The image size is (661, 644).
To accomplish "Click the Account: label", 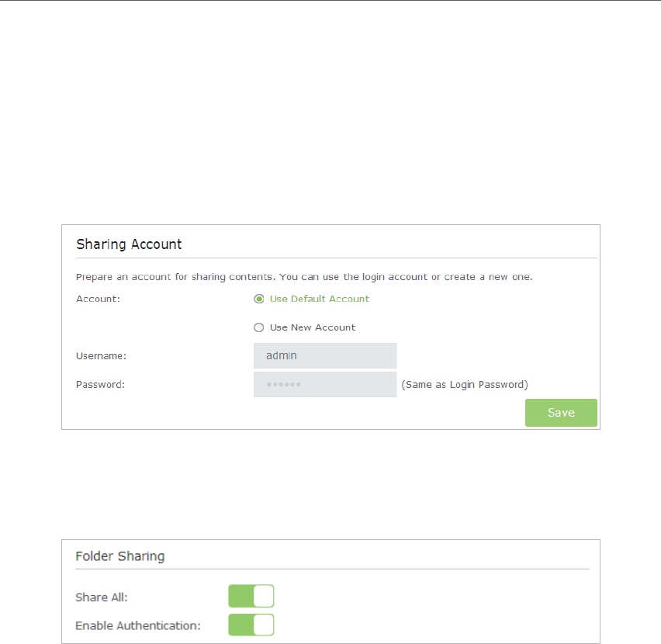I will pyautogui.click(x=99, y=299).
